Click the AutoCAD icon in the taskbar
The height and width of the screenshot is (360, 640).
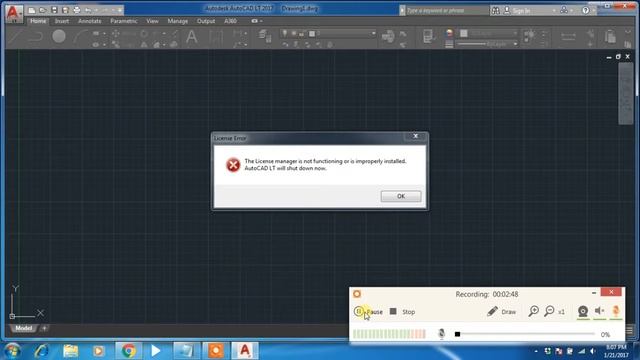(x=245, y=351)
